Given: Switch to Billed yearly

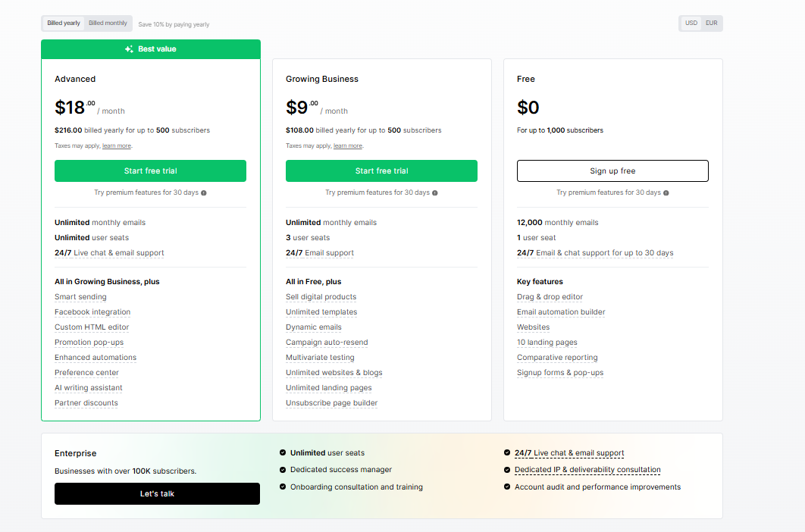Looking at the screenshot, I should (64, 23).
